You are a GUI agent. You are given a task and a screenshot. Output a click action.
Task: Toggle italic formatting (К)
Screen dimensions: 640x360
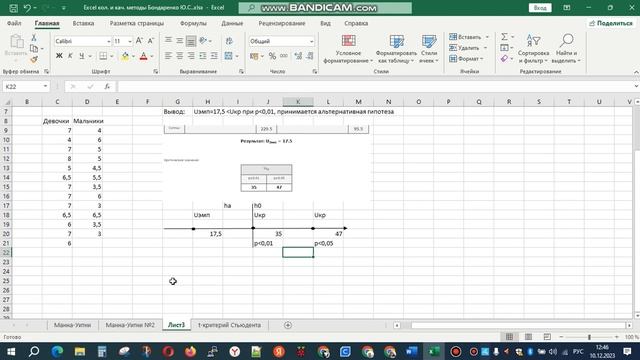tap(70, 56)
